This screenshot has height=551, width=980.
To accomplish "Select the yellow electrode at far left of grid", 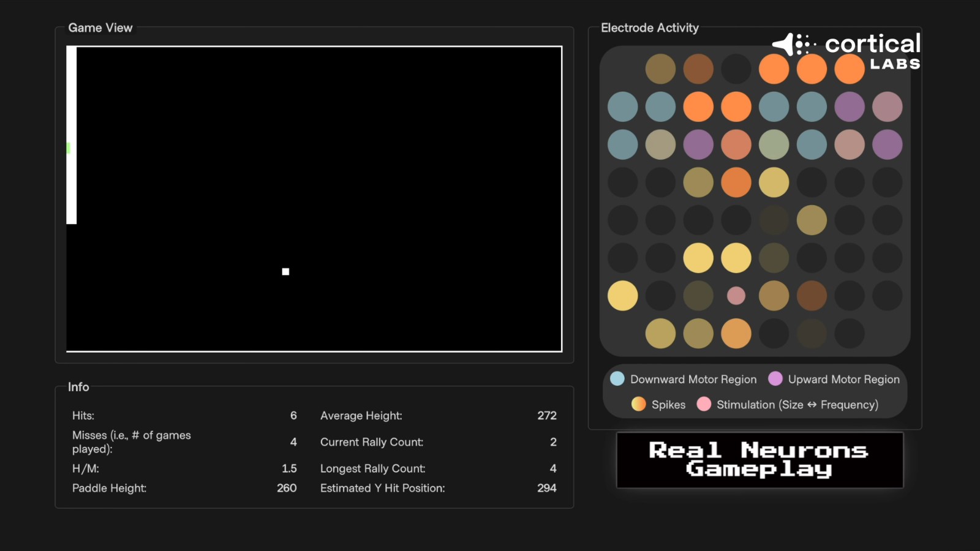I will [x=622, y=296].
